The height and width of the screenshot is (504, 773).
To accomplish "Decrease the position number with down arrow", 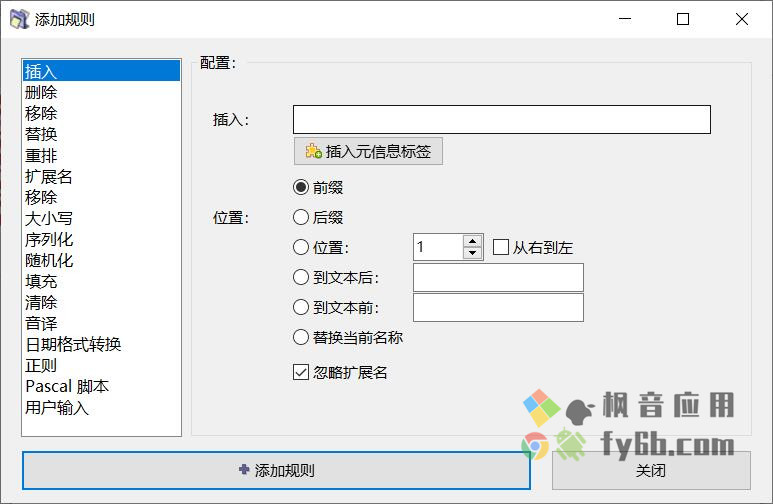I will [x=472, y=253].
